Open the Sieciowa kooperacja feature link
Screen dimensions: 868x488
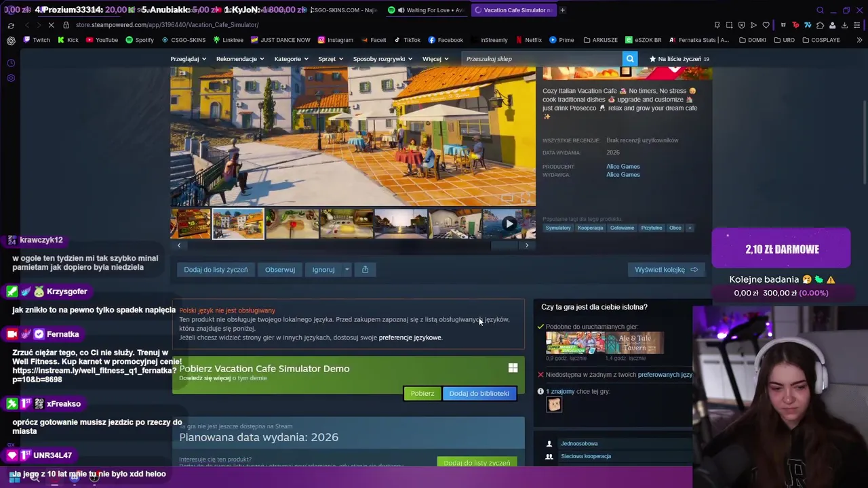tap(586, 456)
